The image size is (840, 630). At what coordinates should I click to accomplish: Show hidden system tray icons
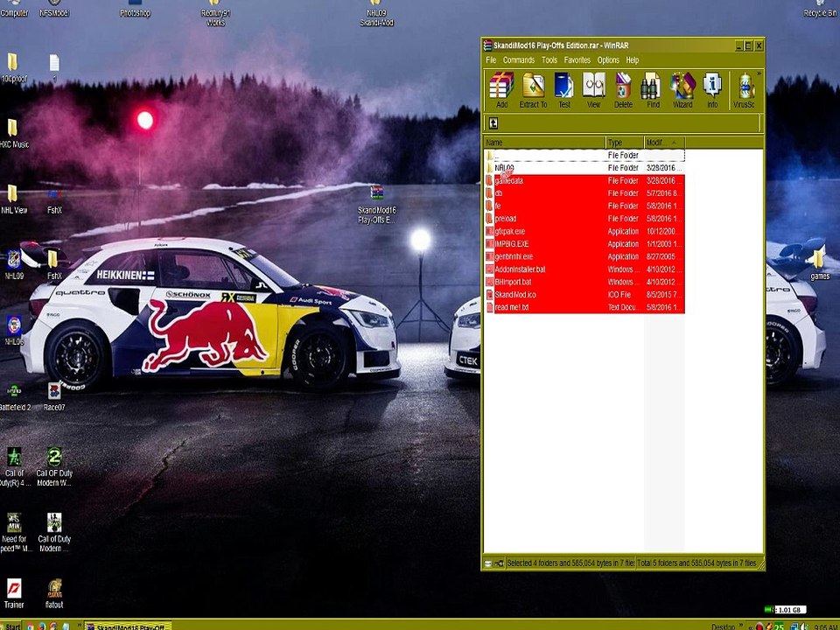pos(751,626)
